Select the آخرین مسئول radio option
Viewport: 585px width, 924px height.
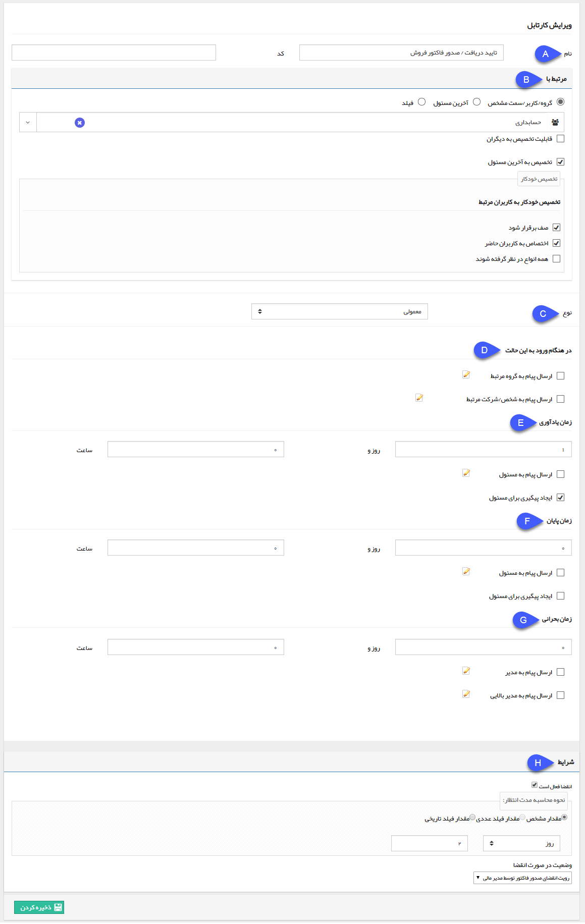pos(476,102)
